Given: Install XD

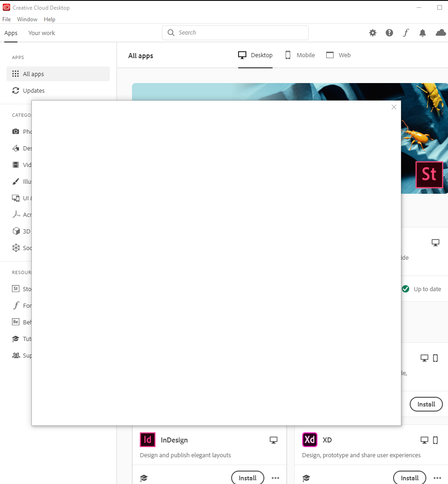Looking at the screenshot, I should pyautogui.click(x=410, y=478).
